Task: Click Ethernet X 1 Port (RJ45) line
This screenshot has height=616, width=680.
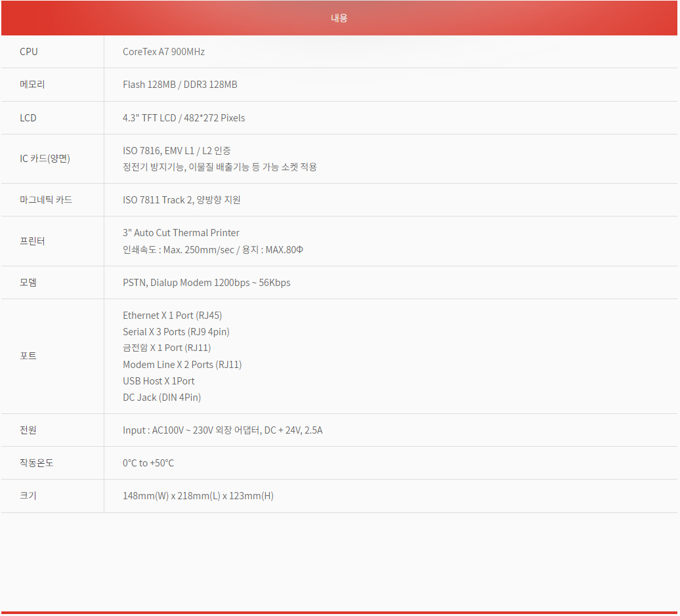Action: tap(177, 316)
